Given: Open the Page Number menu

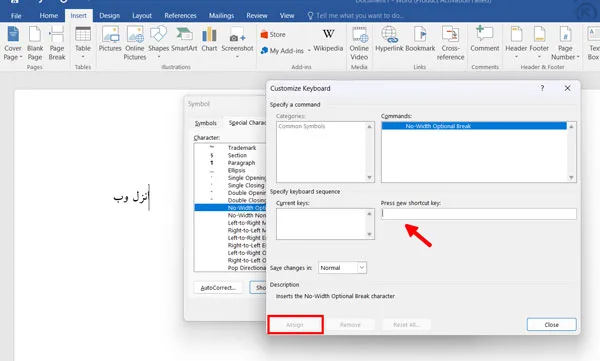Looking at the screenshot, I should click(x=565, y=43).
